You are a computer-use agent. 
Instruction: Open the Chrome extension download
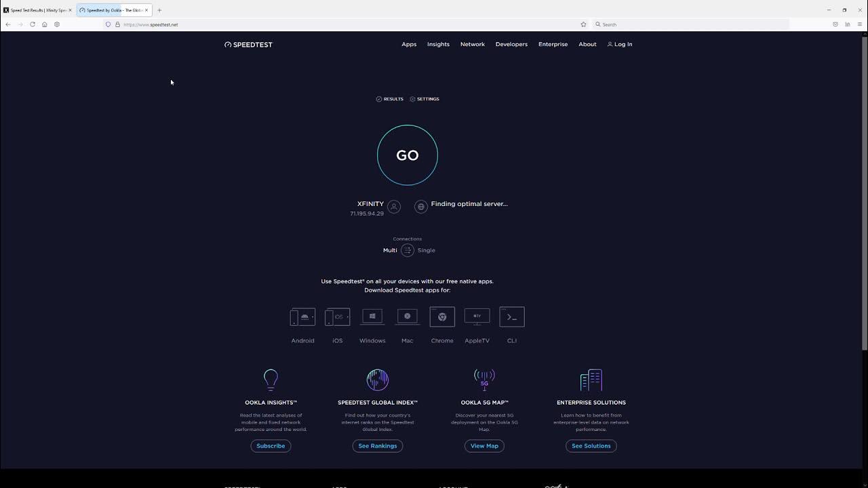point(442,326)
